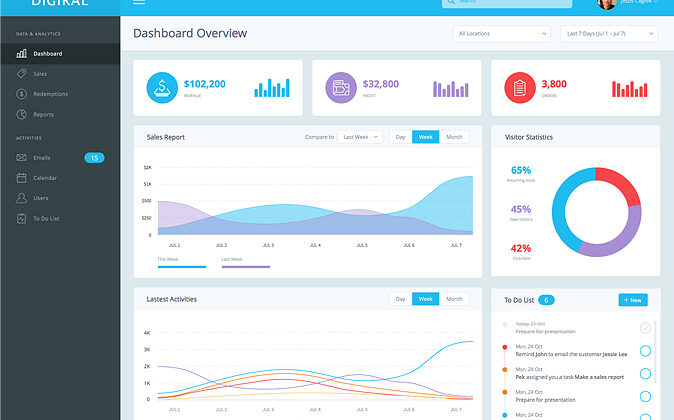Expand the Compare to Last Week dropdown
The height and width of the screenshot is (420, 674).
[x=360, y=137]
